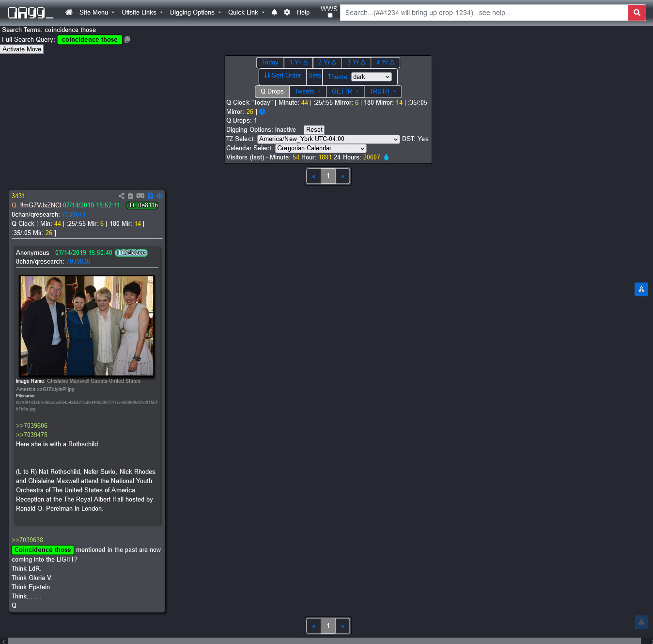Click the green ID: 0e811b badge
Screen dimensions: 653x644
tap(142, 205)
